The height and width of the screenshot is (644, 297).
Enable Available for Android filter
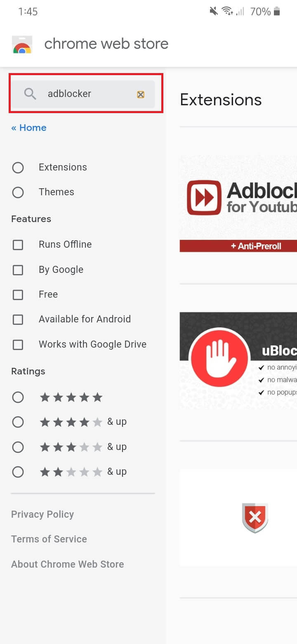pos(18,320)
